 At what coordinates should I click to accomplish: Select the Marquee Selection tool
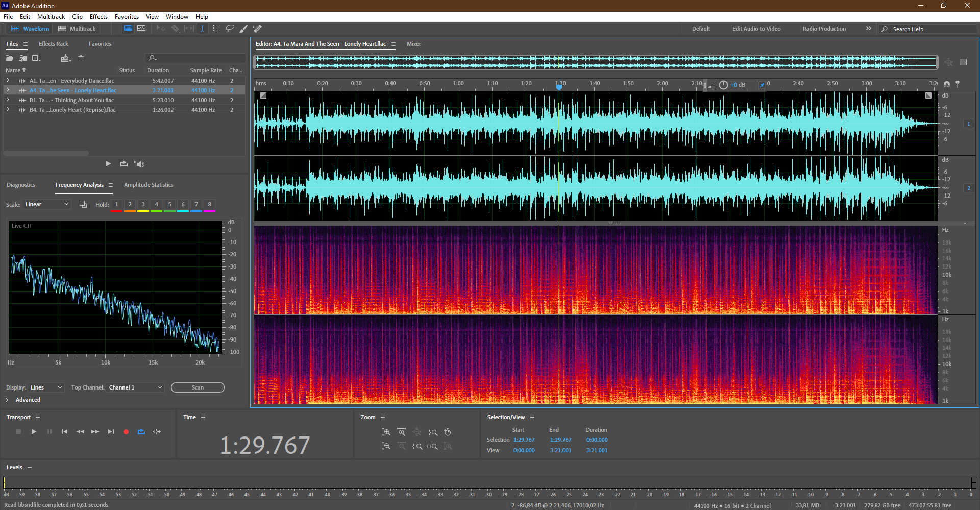coord(217,29)
